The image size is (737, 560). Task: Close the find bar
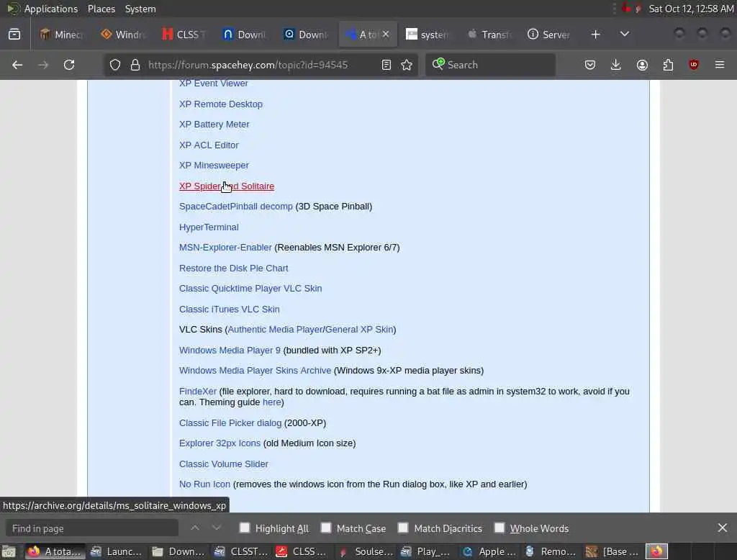tap(723, 528)
